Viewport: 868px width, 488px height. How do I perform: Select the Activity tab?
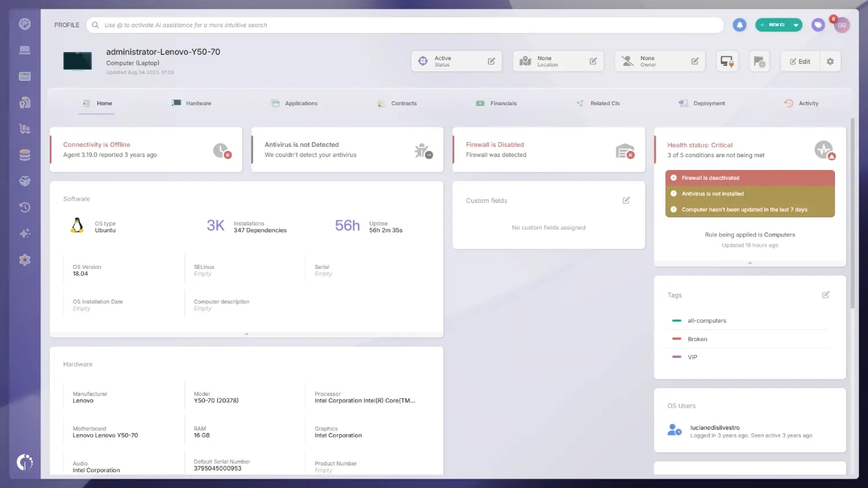pos(801,103)
